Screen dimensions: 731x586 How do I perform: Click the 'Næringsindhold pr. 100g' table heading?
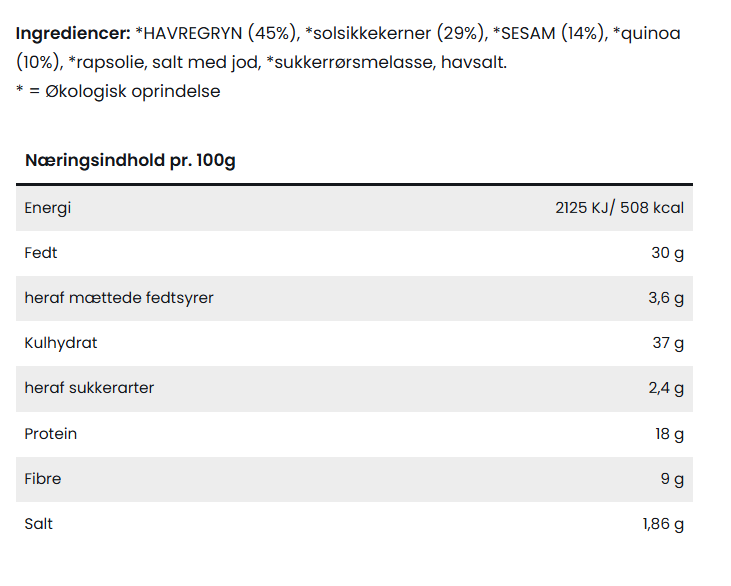click(x=130, y=160)
